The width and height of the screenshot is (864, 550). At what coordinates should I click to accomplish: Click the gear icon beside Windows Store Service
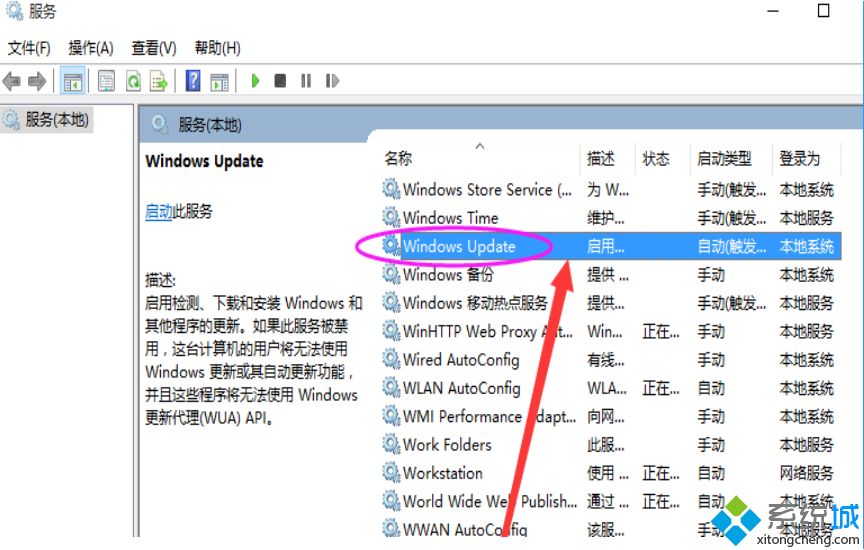click(x=391, y=189)
